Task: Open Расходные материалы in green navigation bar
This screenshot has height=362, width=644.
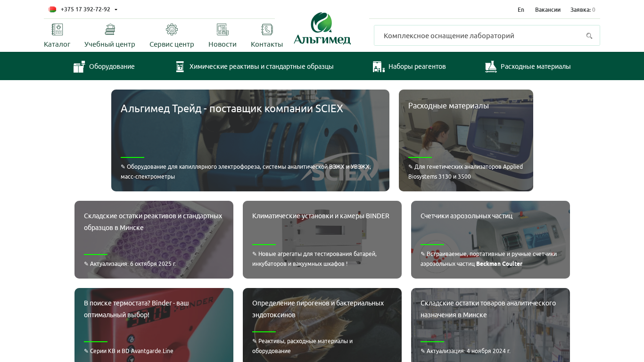Action: [536, 66]
